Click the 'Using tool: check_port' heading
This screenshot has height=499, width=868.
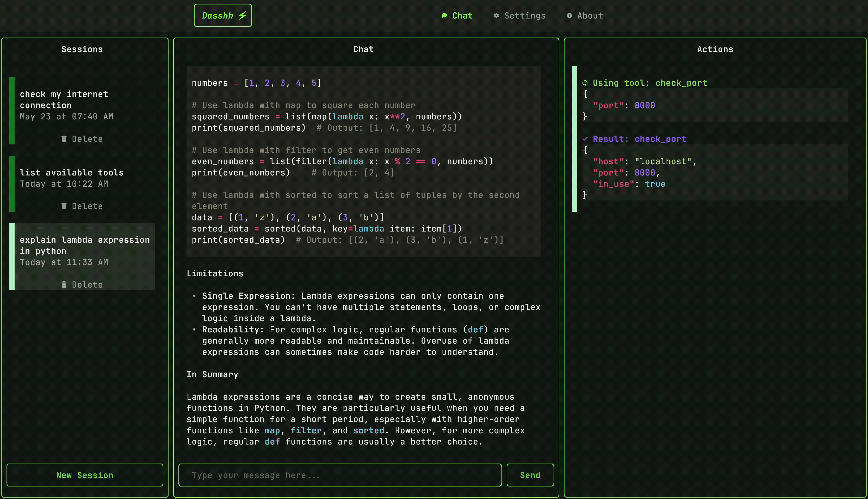[649, 83]
